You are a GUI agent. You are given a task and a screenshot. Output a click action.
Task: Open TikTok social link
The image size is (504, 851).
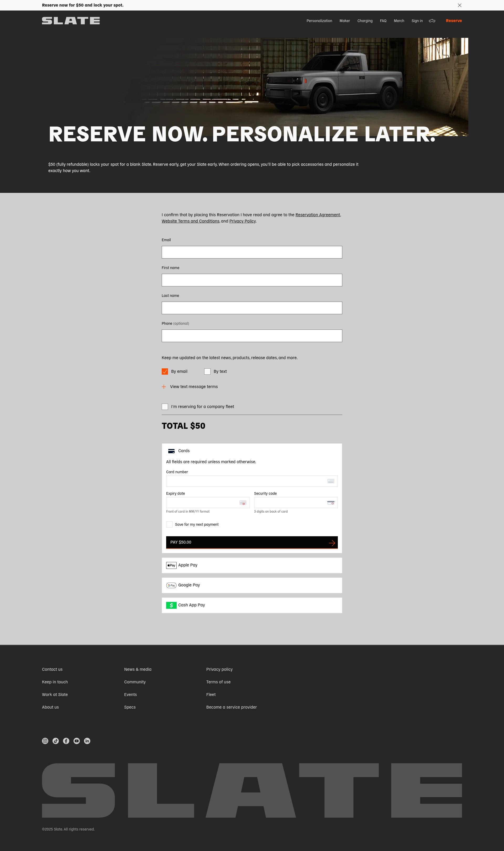[56, 741]
